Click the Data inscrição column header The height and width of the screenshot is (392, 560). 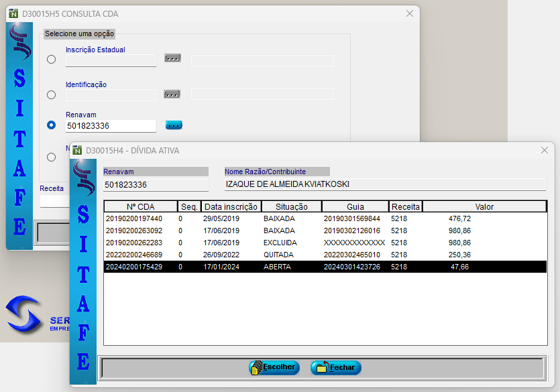(230, 206)
